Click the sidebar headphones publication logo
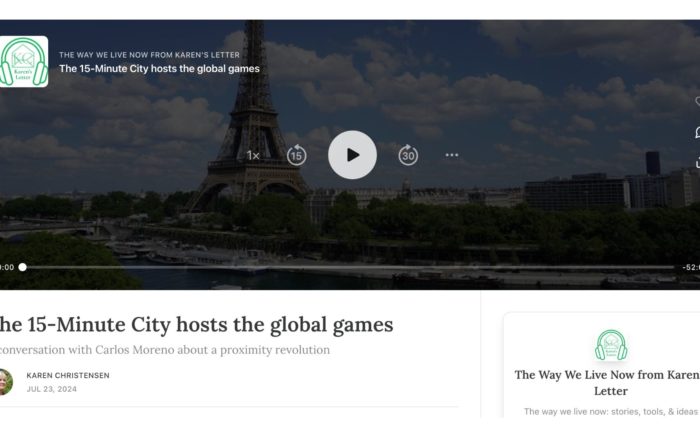 (611, 345)
